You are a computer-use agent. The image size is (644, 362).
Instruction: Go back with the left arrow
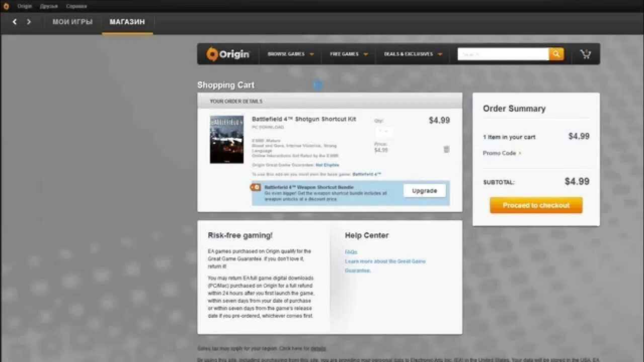15,22
